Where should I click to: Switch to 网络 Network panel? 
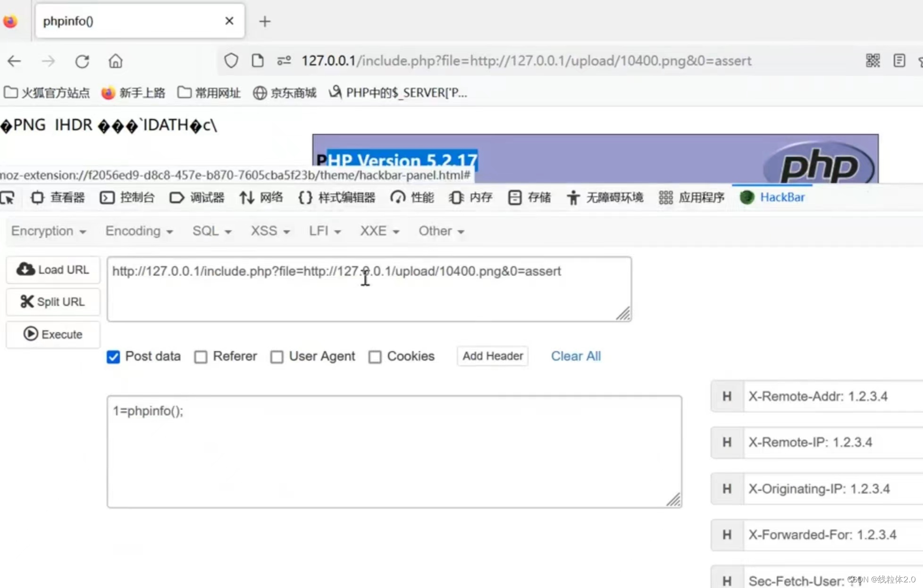pos(260,197)
